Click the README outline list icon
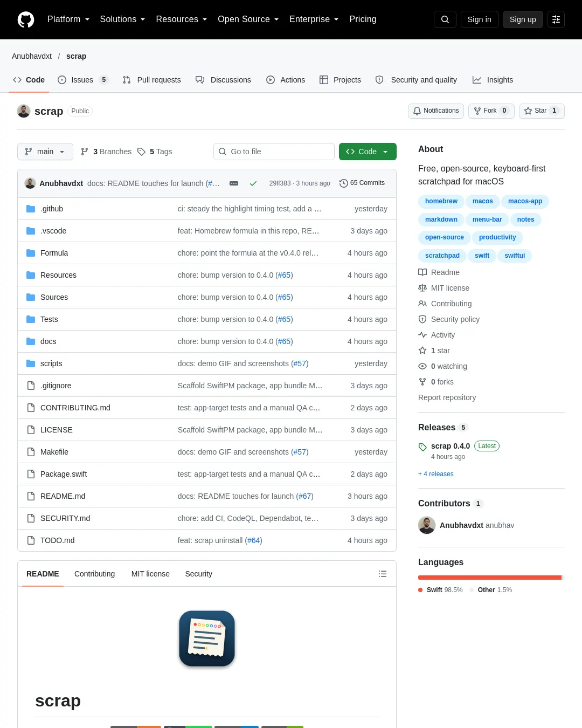 383,574
